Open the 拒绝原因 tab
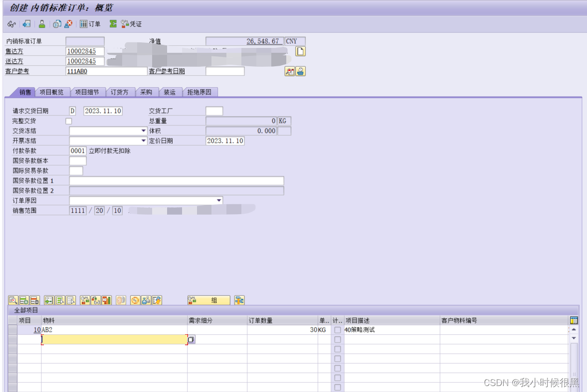This screenshot has width=587, height=392. 199,92
